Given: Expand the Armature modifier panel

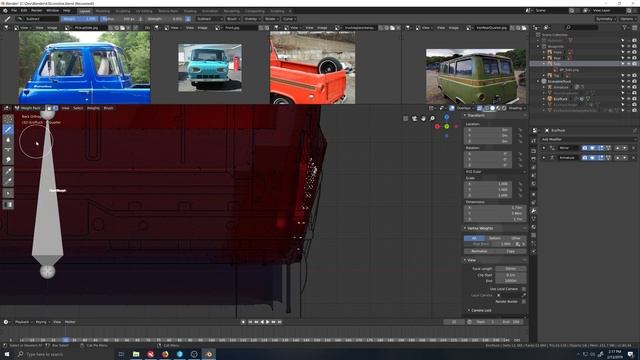Looking at the screenshot, I should click(x=544, y=158).
